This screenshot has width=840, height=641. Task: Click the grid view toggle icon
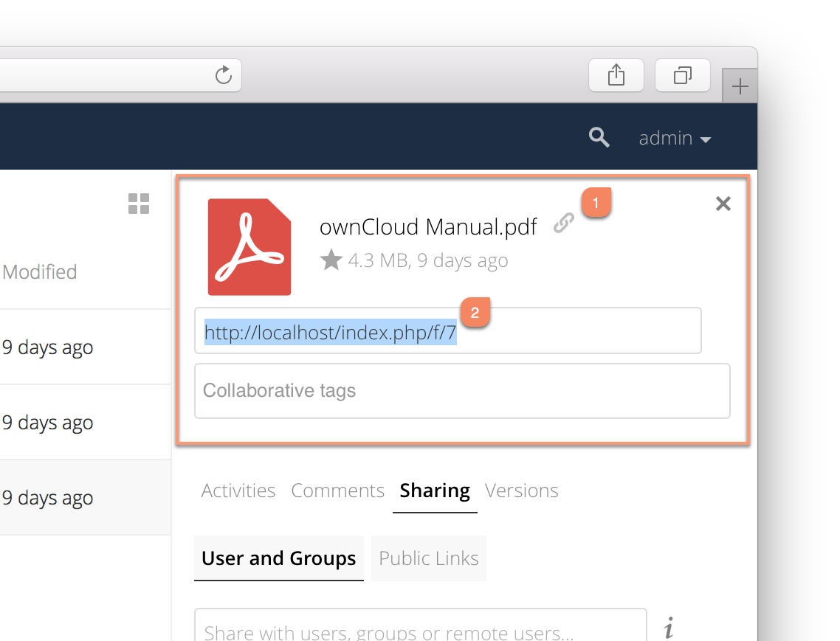138,204
